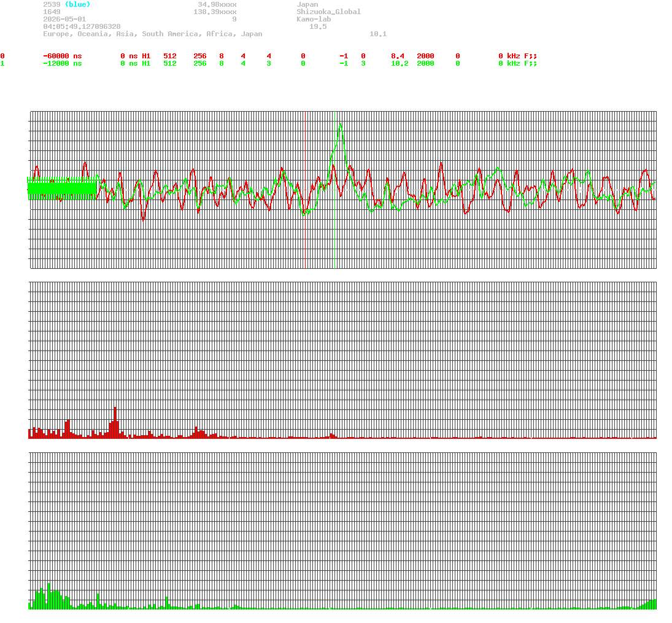The height and width of the screenshot is (623, 672).
Task: Click the red channel index "0"
Action: click(x=2, y=56)
